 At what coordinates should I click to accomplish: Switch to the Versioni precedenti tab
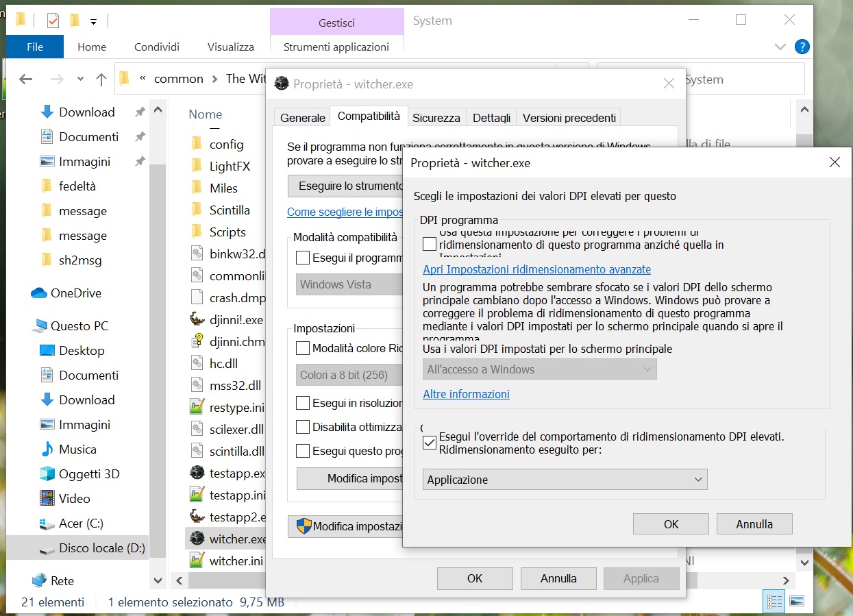pos(569,118)
